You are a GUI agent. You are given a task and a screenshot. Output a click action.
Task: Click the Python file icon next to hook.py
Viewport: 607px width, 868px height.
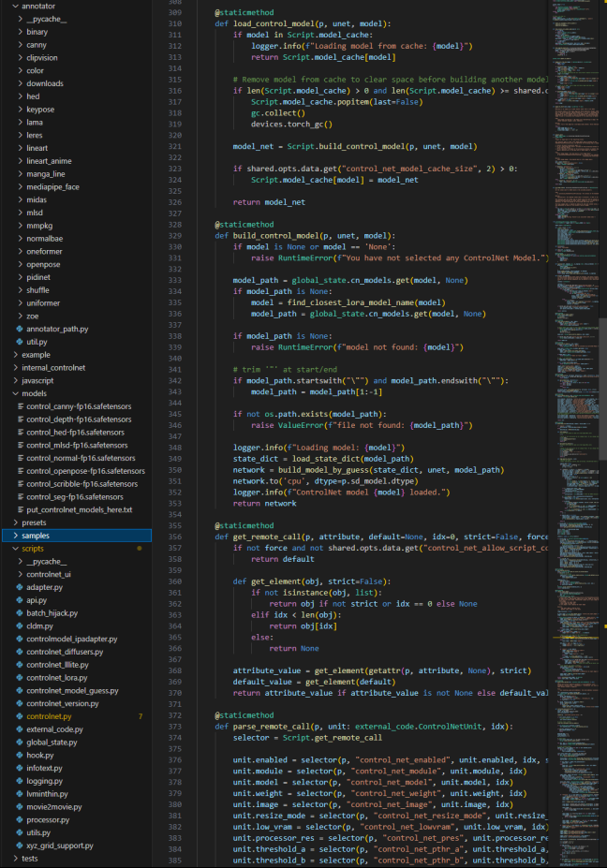tap(20, 754)
